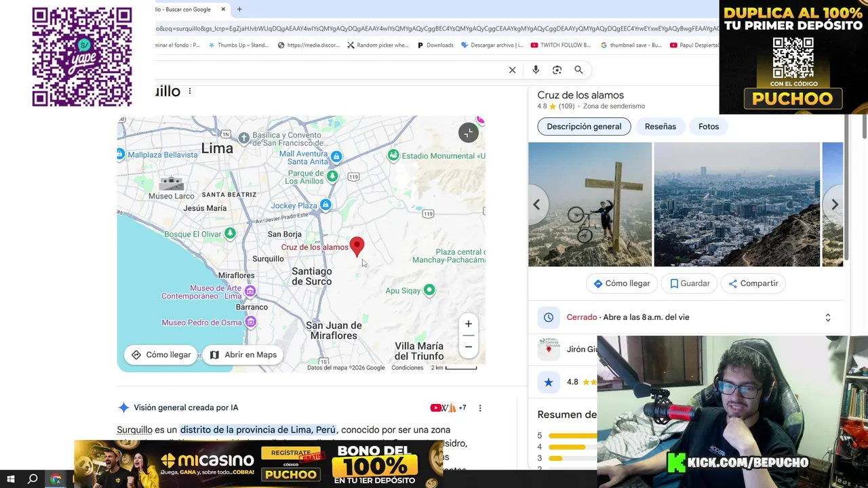This screenshot has width=868, height=488.
Task: Open the city hillside view photo
Action: coord(737,204)
